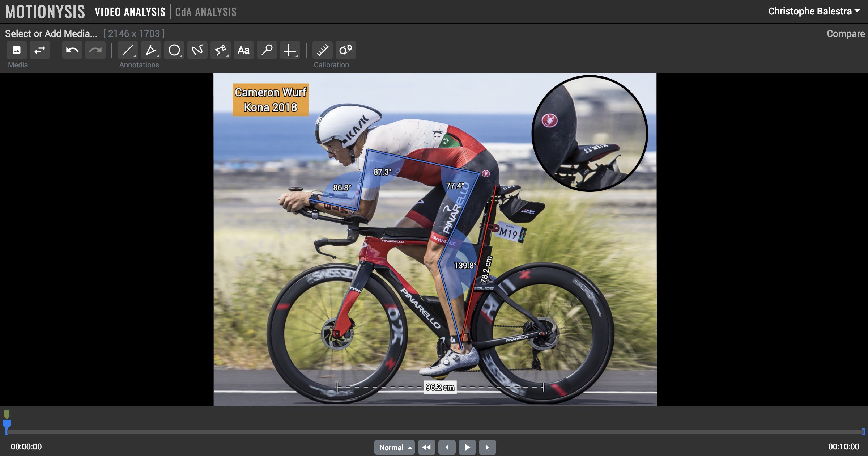Select the line drawing tool

point(128,50)
